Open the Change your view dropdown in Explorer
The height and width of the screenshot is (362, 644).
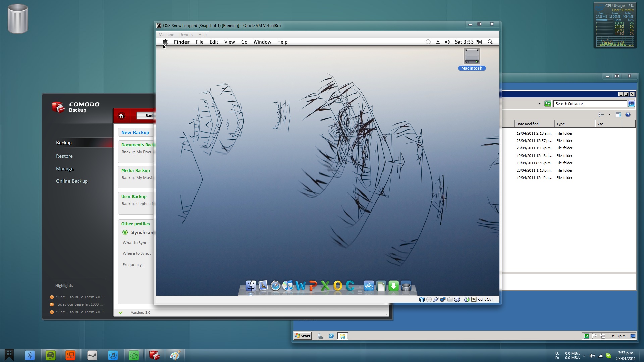(604, 114)
